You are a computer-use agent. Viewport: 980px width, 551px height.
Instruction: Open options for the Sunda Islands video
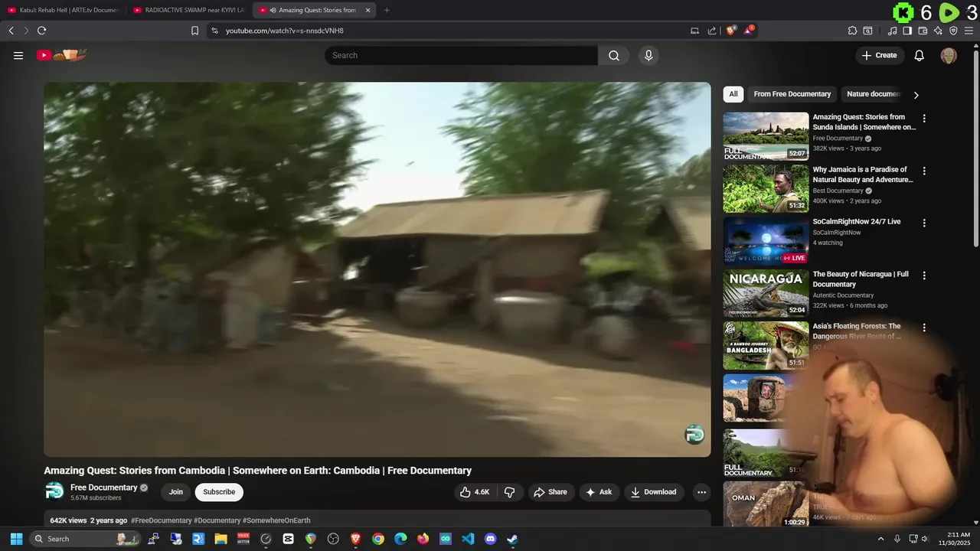(x=924, y=119)
